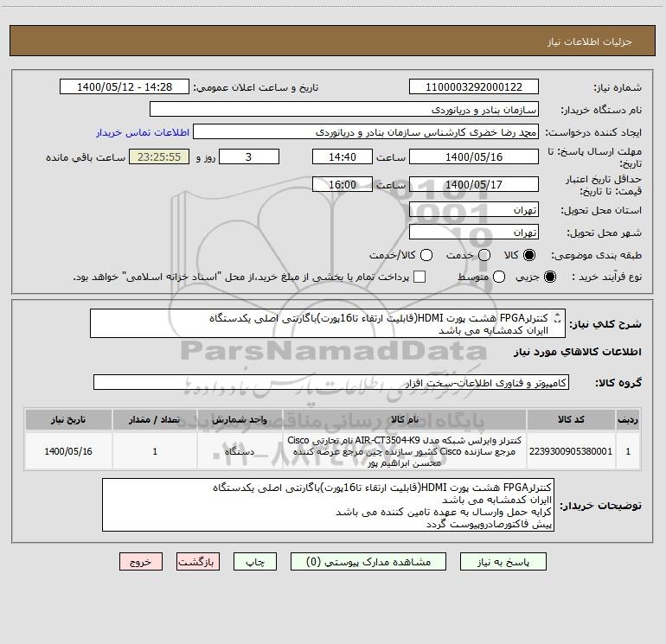Click the ردیف column header
The height and width of the screenshot is (644, 666).
coord(628,420)
